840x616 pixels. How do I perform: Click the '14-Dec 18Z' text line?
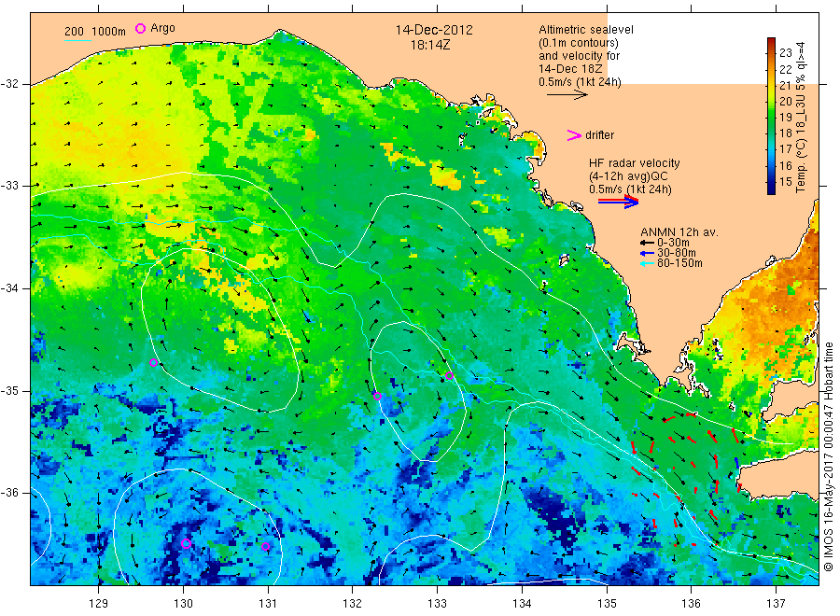[570, 69]
